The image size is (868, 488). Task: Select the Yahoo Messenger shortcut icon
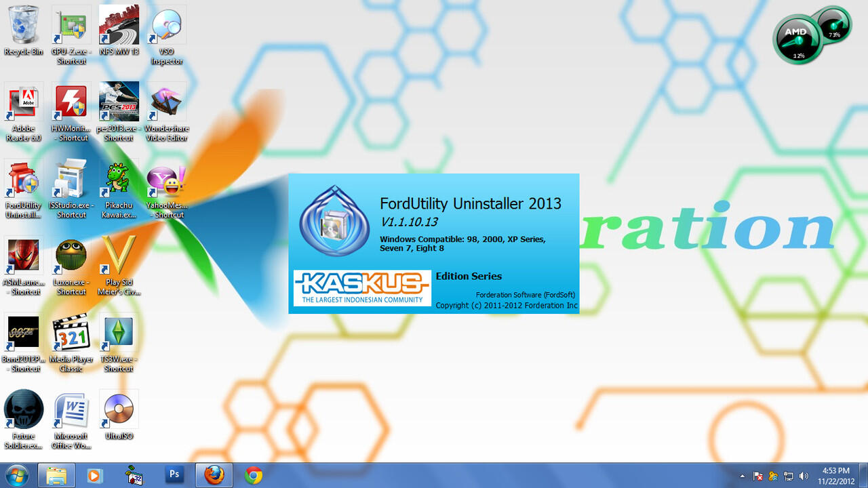click(x=166, y=189)
